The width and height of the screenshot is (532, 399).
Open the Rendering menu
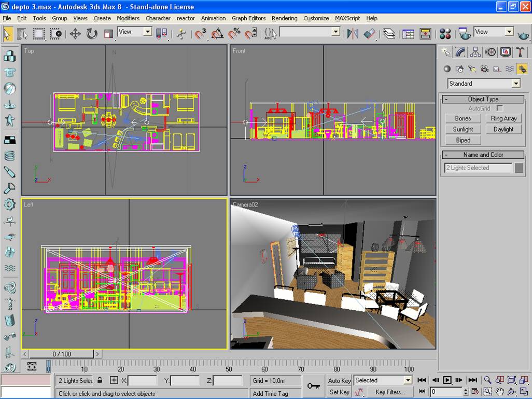tap(284, 18)
